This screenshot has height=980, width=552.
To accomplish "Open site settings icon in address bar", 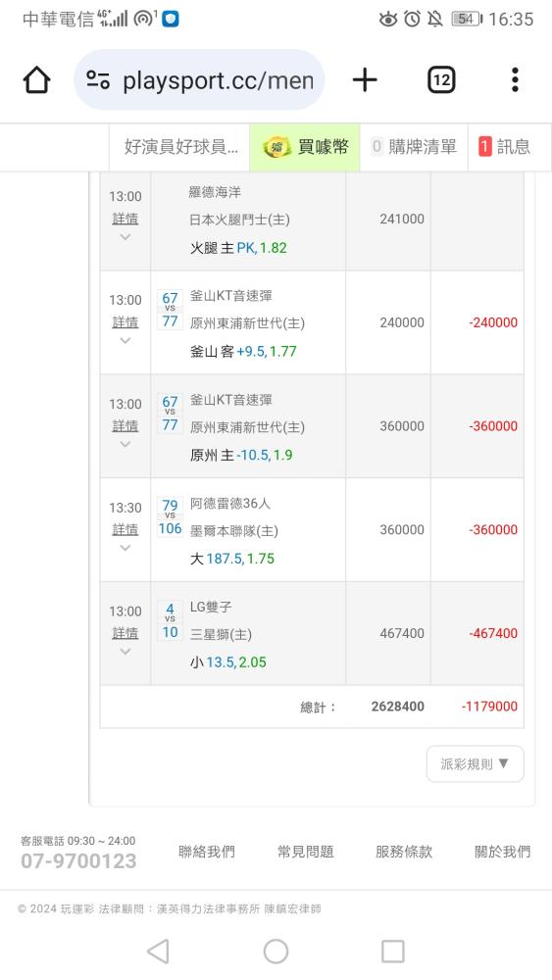I will tap(98, 80).
